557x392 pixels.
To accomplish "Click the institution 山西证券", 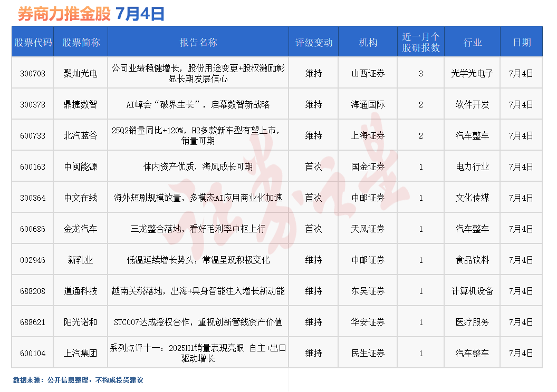I will tap(368, 73).
